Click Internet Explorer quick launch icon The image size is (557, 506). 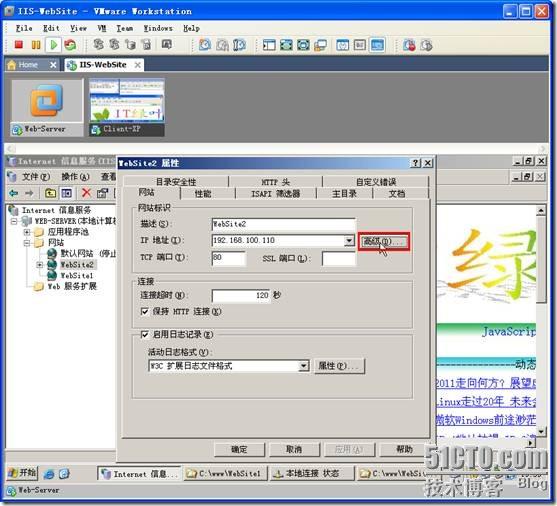point(49,474)
